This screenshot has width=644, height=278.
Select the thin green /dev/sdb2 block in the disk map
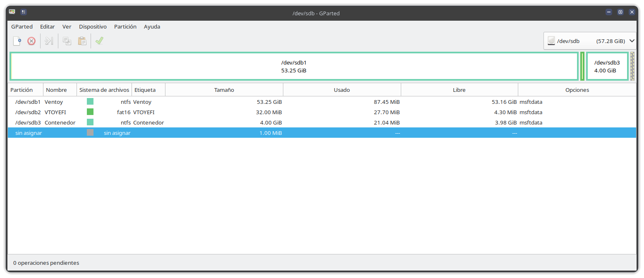[582, 66]
